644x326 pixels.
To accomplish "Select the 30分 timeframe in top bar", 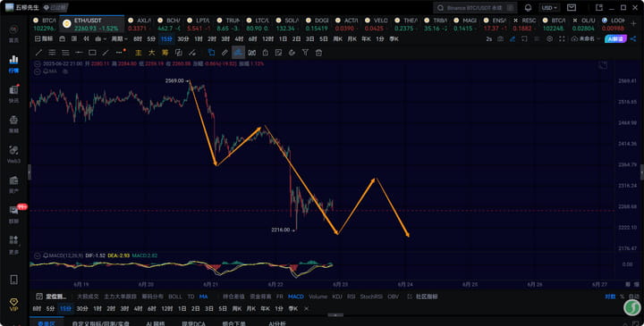I will pos(183,39).
